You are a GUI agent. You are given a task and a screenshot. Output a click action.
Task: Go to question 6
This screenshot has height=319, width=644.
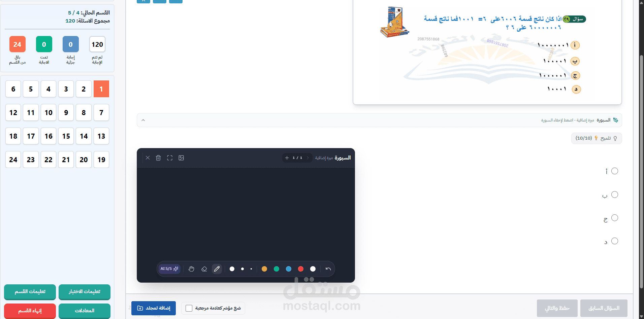pyautogui.click(x=13, y=89)
